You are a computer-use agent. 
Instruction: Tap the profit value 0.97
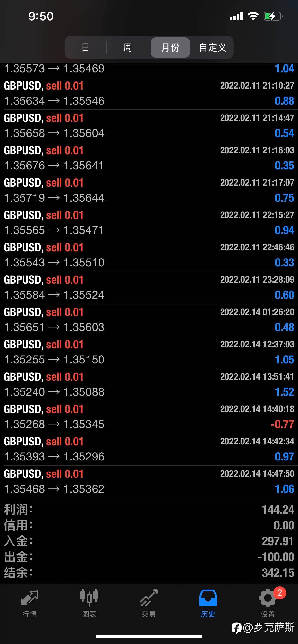[284, 456]
